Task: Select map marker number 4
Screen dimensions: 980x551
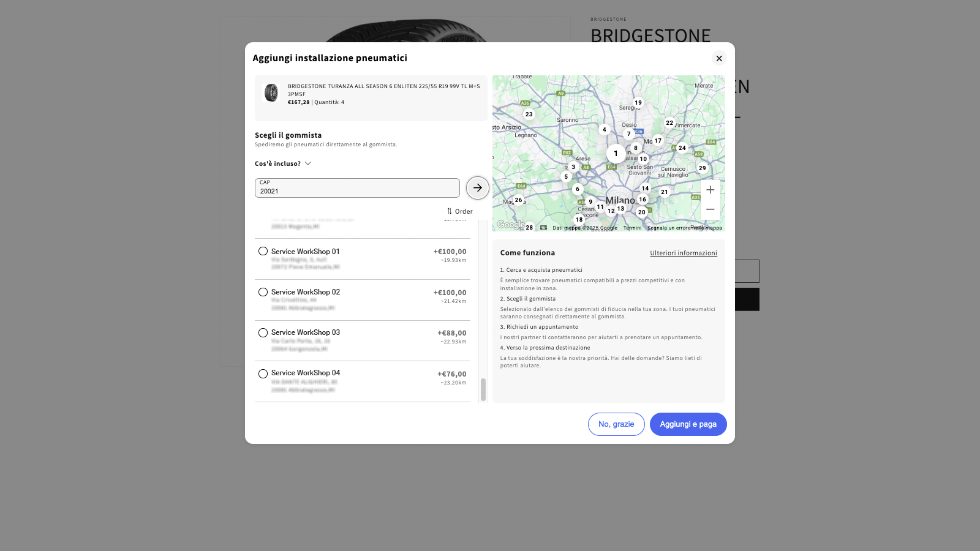Action: pos(605,130)
